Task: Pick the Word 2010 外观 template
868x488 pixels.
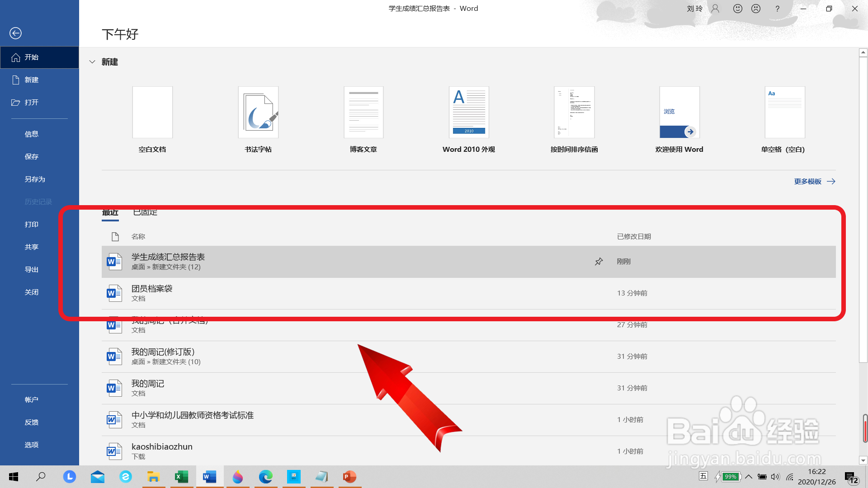Action: pyautogui.click(x=469, y=113)
